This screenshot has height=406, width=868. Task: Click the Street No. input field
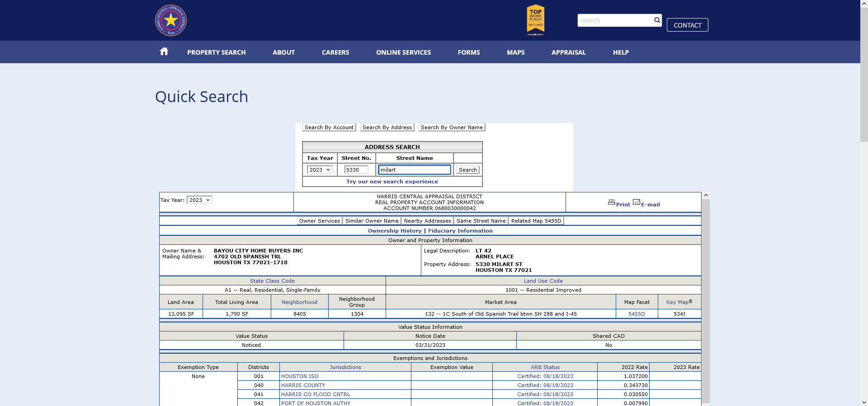(x=356, y=170)
